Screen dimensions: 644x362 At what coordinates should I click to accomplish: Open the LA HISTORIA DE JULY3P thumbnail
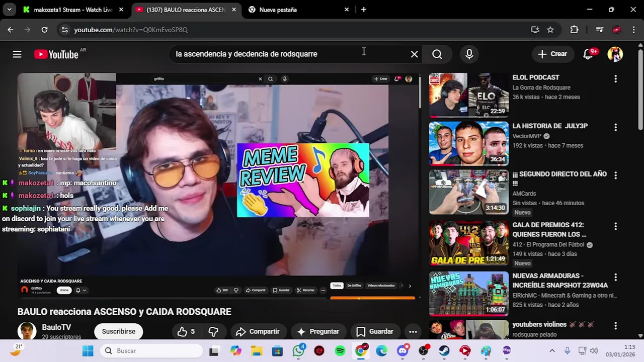click(x=469, y=143)
